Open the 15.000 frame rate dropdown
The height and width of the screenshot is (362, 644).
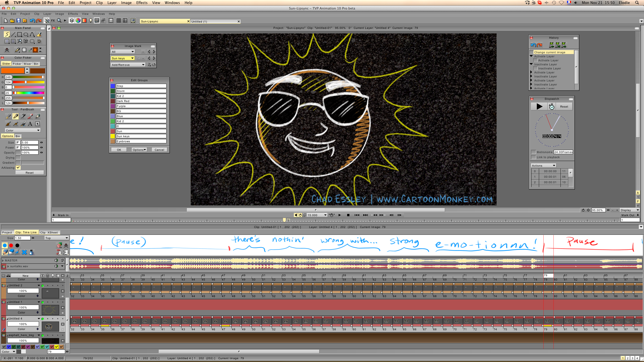coord(317,215)
